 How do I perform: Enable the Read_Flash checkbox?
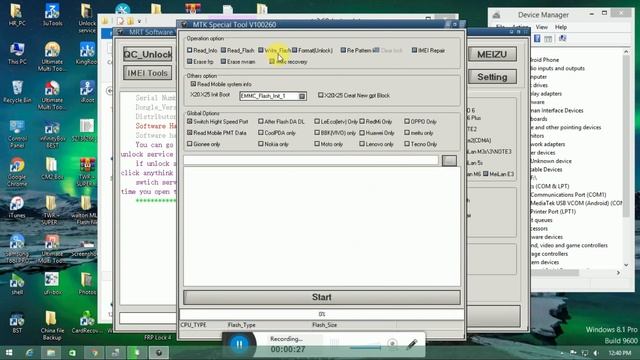[223, 50]
